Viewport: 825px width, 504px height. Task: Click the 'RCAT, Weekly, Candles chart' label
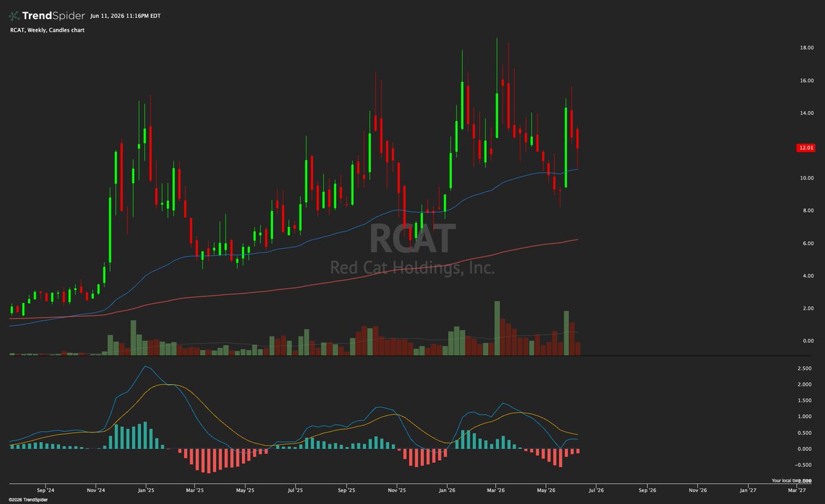point(47,31)
